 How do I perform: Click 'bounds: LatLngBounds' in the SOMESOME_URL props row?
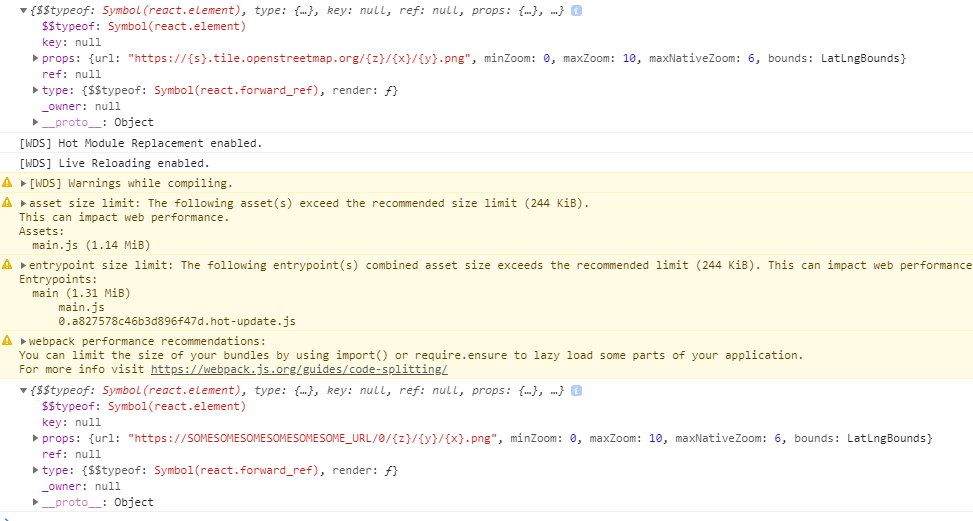click(x=861, y=439)
